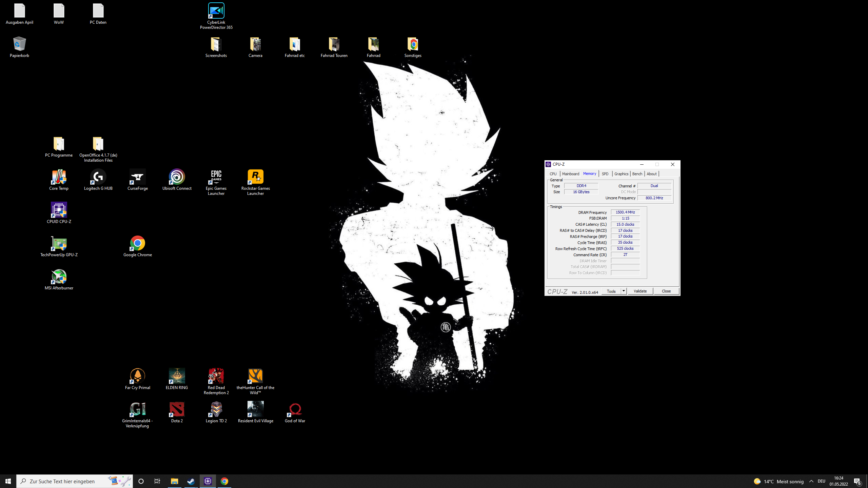Open the MSI Afterburner shortcut
The image size is (868, 488).
click(x=59, y=277)
